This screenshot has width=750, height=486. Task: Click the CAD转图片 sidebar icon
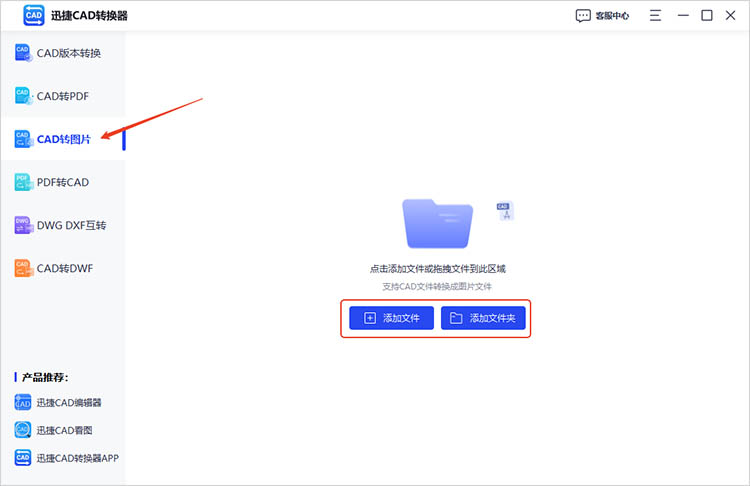[x=23, y=139]
